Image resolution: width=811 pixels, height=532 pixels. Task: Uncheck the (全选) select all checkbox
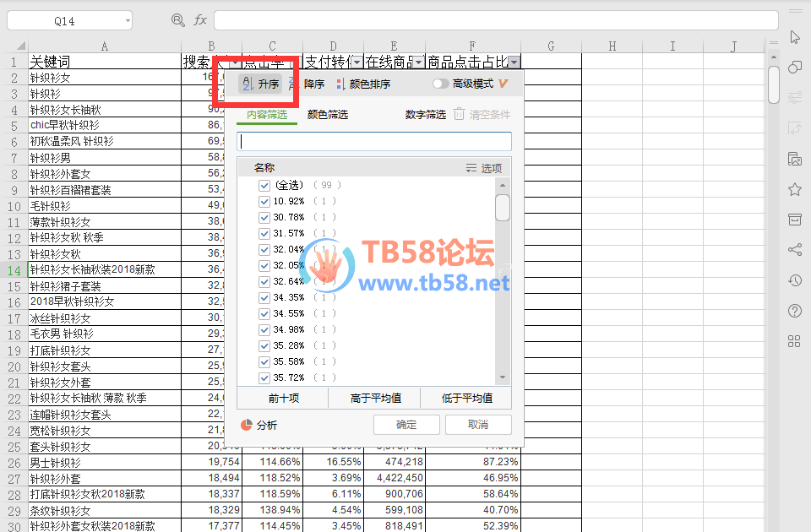click(x=264, y=185)
